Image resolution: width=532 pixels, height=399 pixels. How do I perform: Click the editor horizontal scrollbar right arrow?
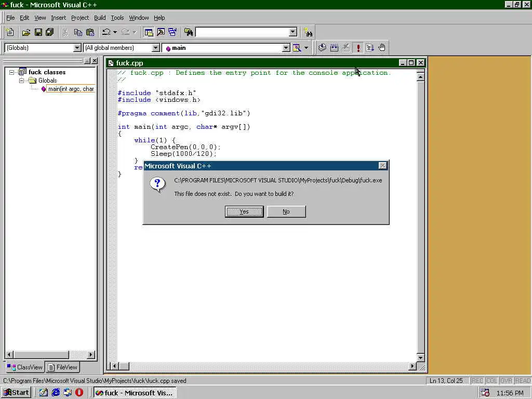pos(412,366)
